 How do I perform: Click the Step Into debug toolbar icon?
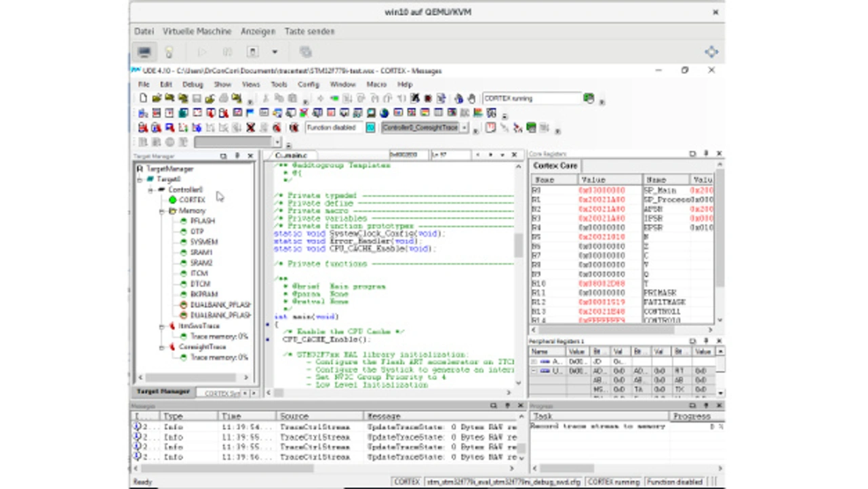point(348,98)
